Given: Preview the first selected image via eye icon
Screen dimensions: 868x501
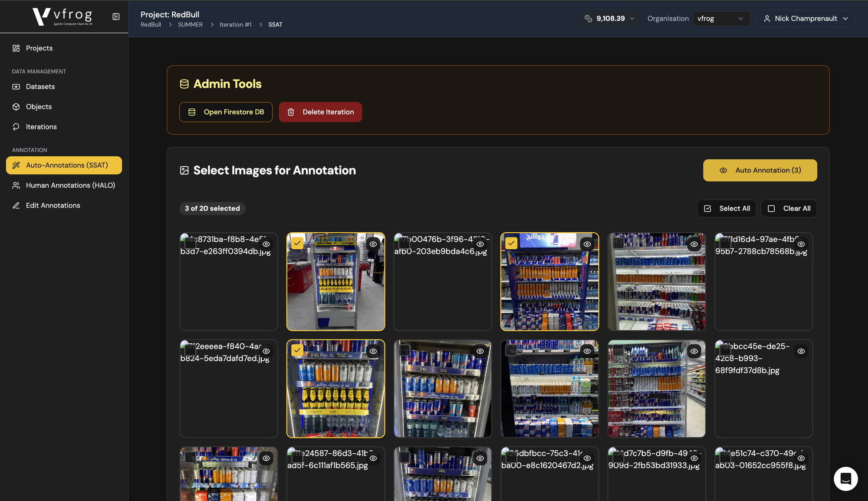Looking at the screenshot, I should (373, 244).
